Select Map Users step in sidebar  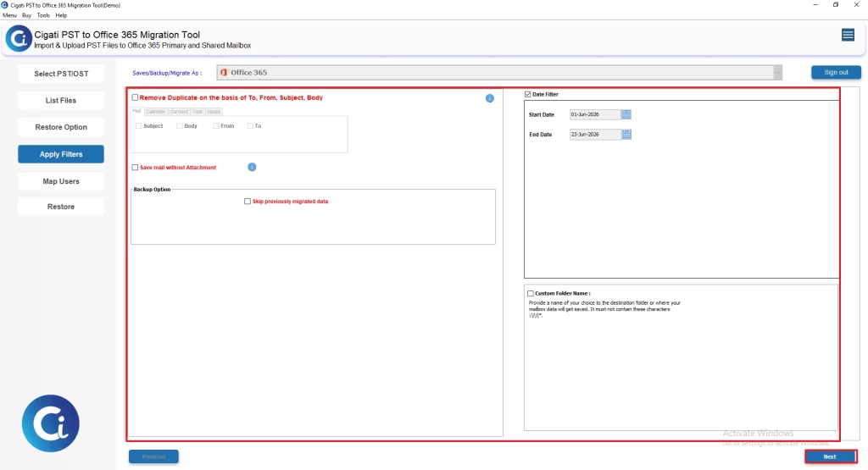pyautogui.click(x=61, y=181)
